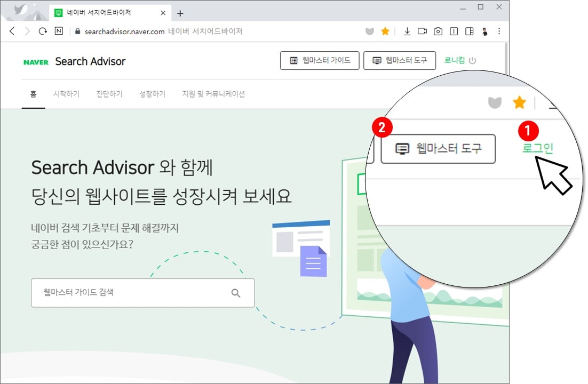Viewport: 588px width, 384px height.
Task: Click the address bar URL searchadvisor.naver.com
Action: pyautogui.click(x=124, y=31)
